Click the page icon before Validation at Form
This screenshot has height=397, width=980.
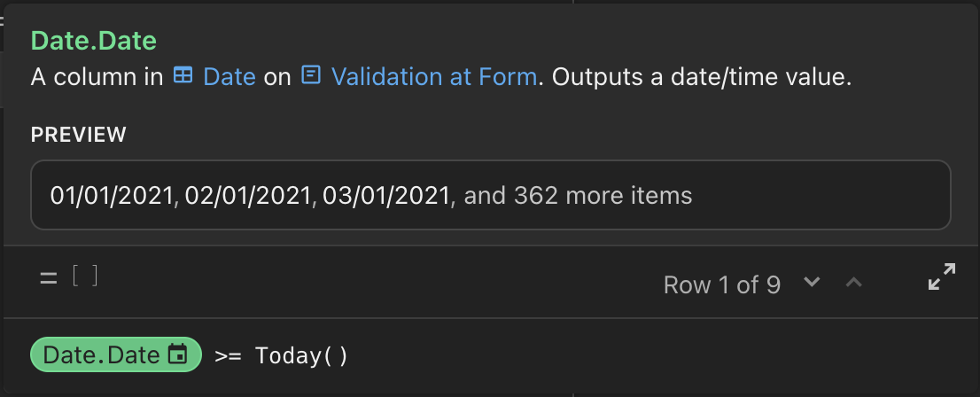[x=311, y=75]
